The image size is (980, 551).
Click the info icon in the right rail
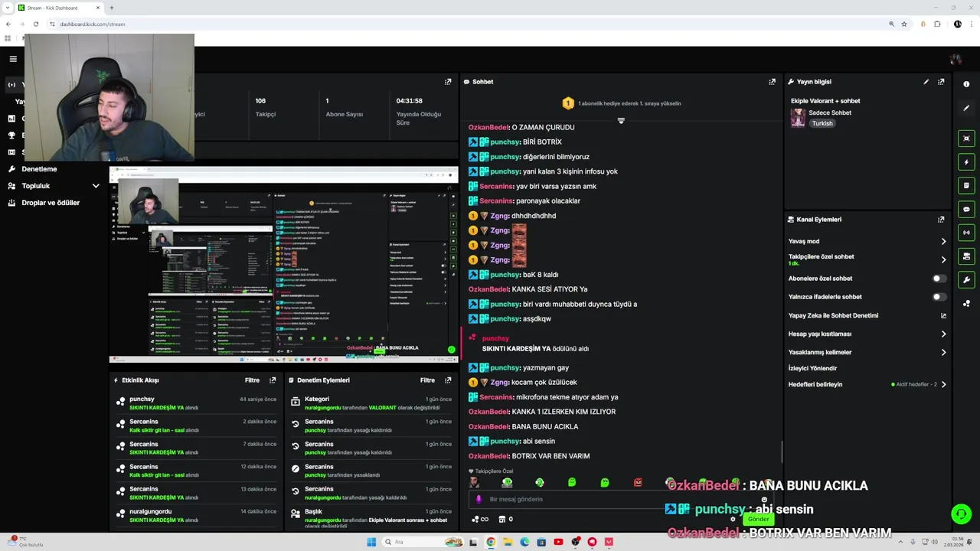[966, 84]
